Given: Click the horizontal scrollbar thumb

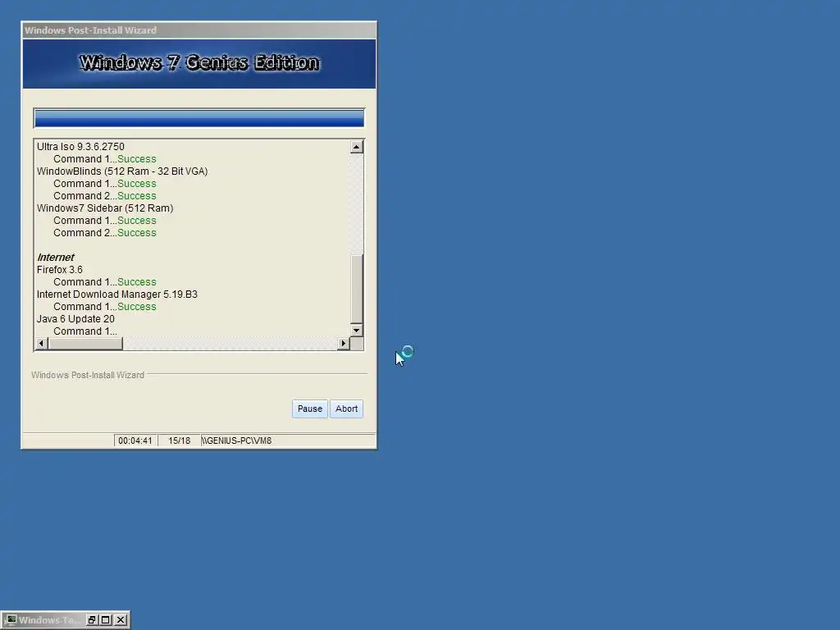Looking at the screenshot, I should tap(85, 344).
